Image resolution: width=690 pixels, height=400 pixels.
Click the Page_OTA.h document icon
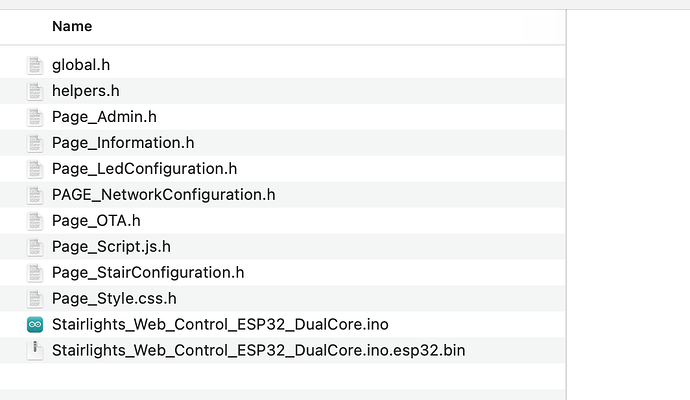[35, 221]
